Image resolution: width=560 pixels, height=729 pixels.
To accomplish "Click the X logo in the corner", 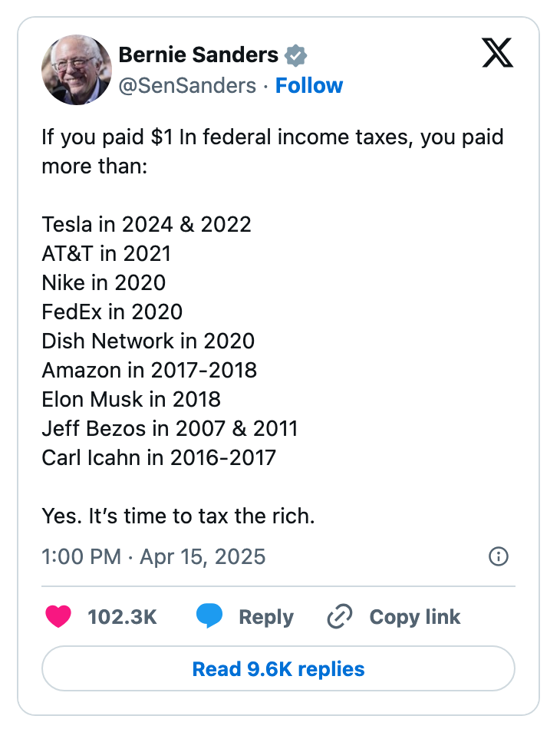I will (498, 53).
